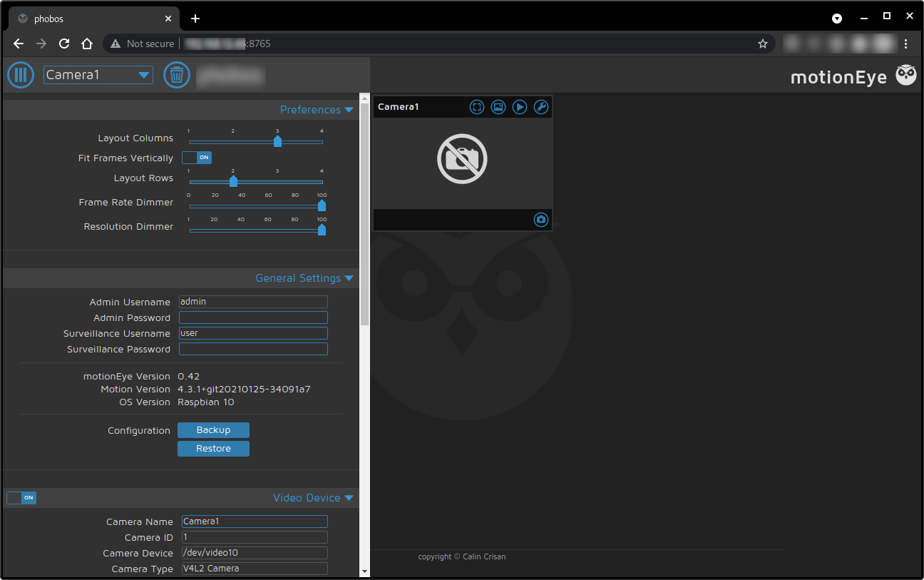Take a snapshot of Camera1
924x580 pixels.
540,220
